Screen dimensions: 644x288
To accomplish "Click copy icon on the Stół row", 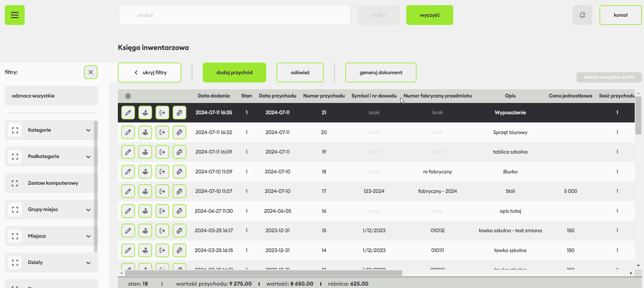I will click(x=179, y=191).
